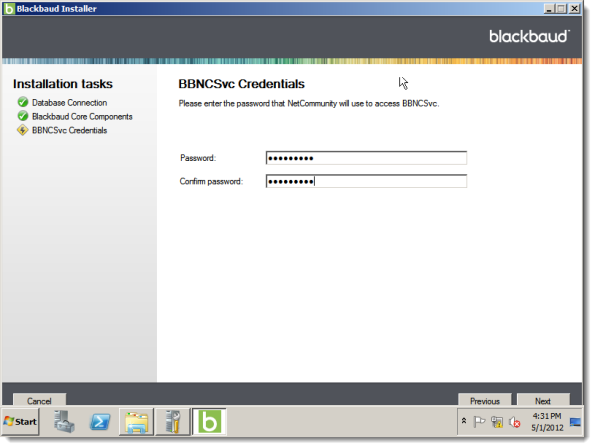The width and height of the screenshot is (595, 448).
Task: Click the server tools taskbar icon
Action: 173,422
